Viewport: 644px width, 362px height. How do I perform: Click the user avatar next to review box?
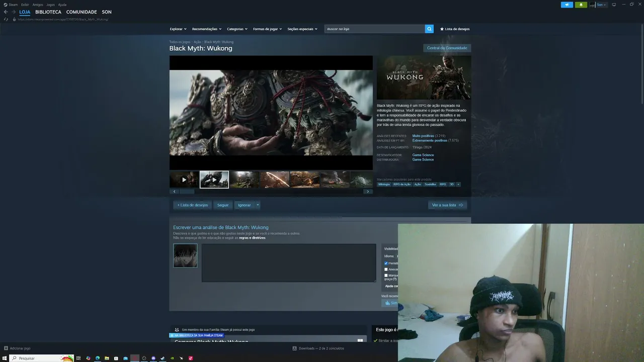pos(185,255)
